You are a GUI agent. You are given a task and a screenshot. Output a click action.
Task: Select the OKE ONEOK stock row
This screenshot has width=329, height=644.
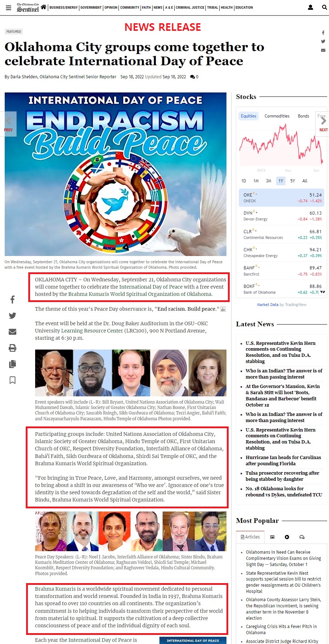[282, 198]
